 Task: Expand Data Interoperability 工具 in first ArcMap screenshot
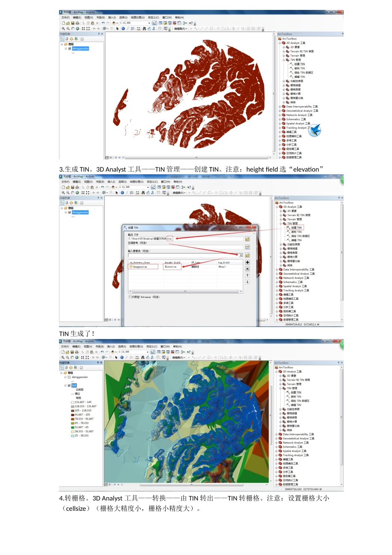click(279, 107)
